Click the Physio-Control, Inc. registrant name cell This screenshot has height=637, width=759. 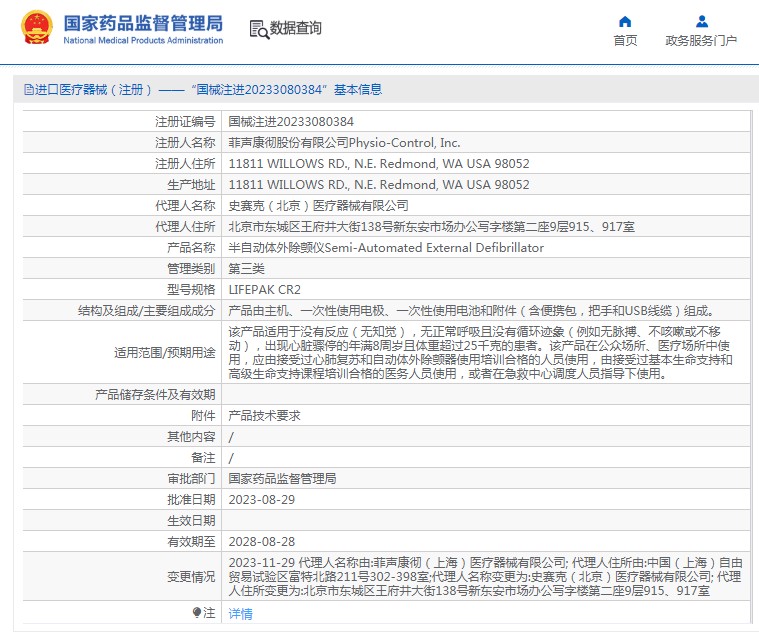click(x=344, y=142)
